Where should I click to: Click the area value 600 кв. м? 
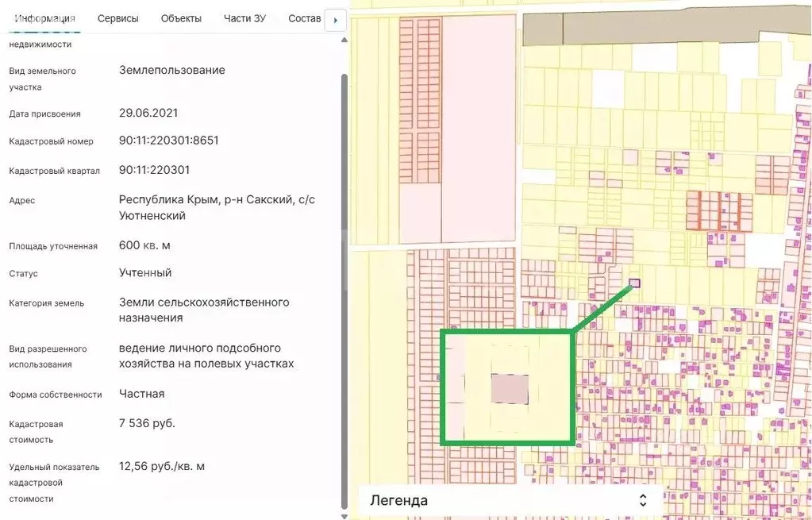144,245
